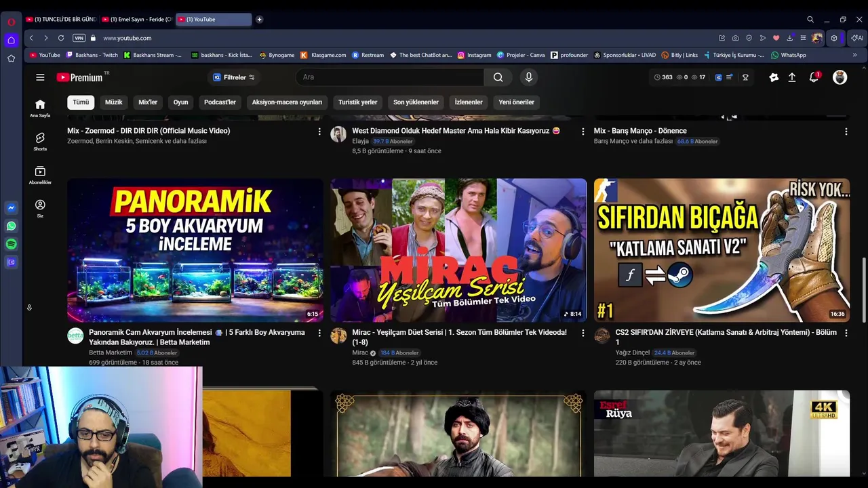The width and height of the screenshot is (868, 488).
Task: Open options for Panoramik Akvaryum video
Action: pyautogui.click(x=319, y=333)
